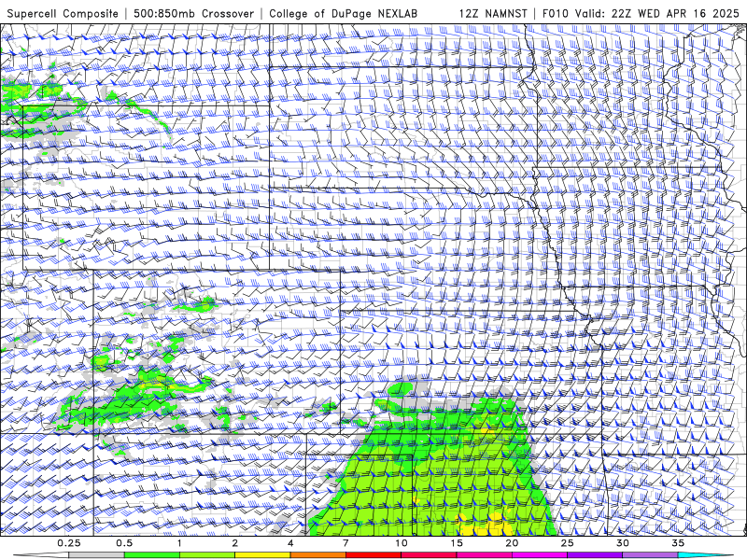The width and height of the screenshot is (747, 560).
Task: Click the color bar label 7
Action: point(345,543)
